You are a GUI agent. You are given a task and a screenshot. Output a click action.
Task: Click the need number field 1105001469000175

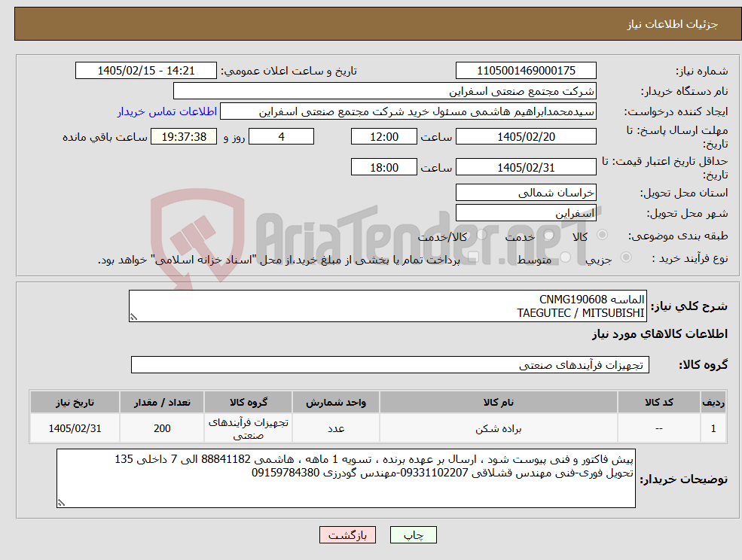526,71
